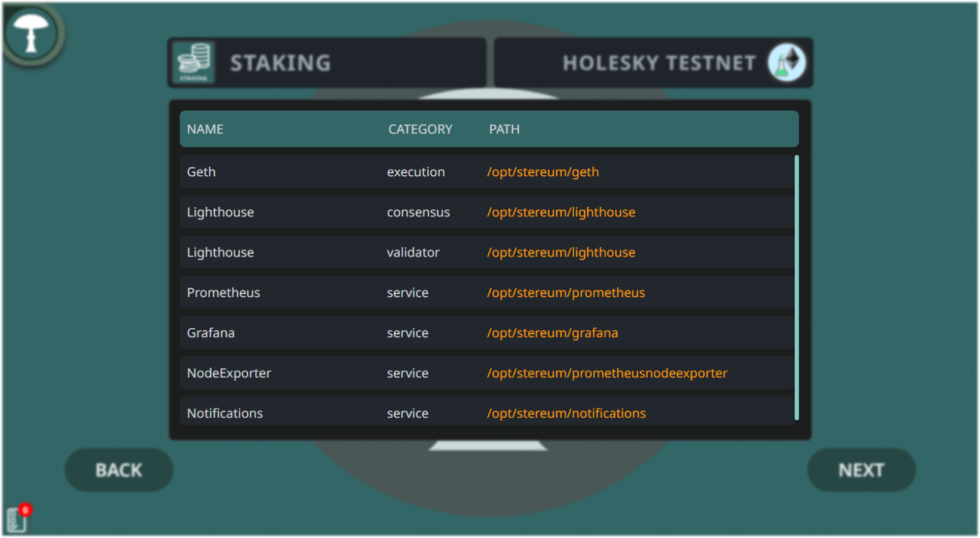980x538 pixels.
Task: Click the validator category cell
Action: click(413, 252)
